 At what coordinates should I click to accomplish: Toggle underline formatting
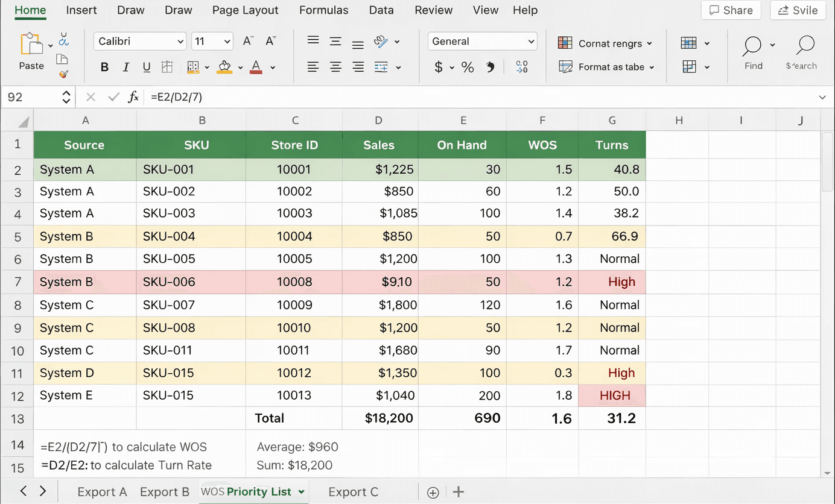146,67
